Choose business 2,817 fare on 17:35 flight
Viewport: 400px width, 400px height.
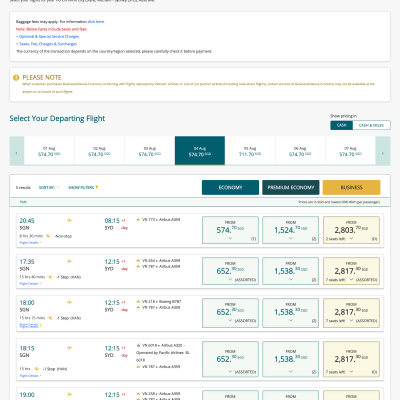(x=351, y=271)
